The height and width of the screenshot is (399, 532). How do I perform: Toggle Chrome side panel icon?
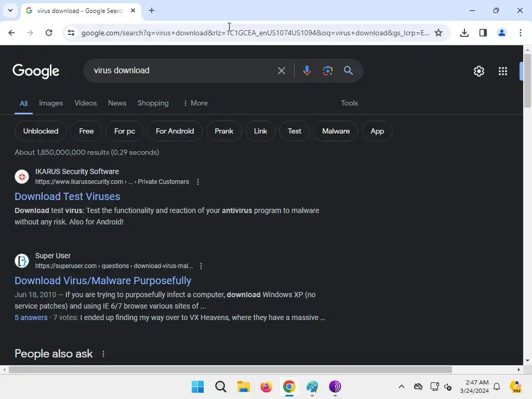[483, 33]
